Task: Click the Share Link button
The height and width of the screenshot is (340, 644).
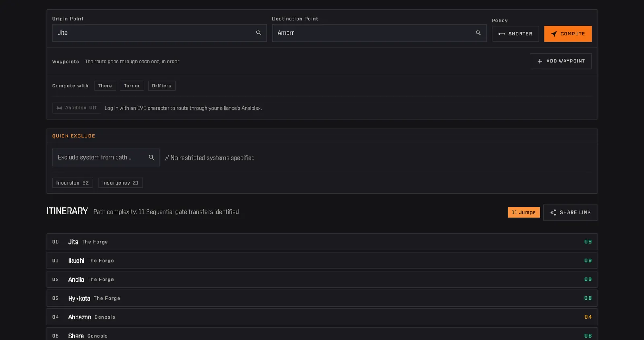Action: (x=570, y=212)
